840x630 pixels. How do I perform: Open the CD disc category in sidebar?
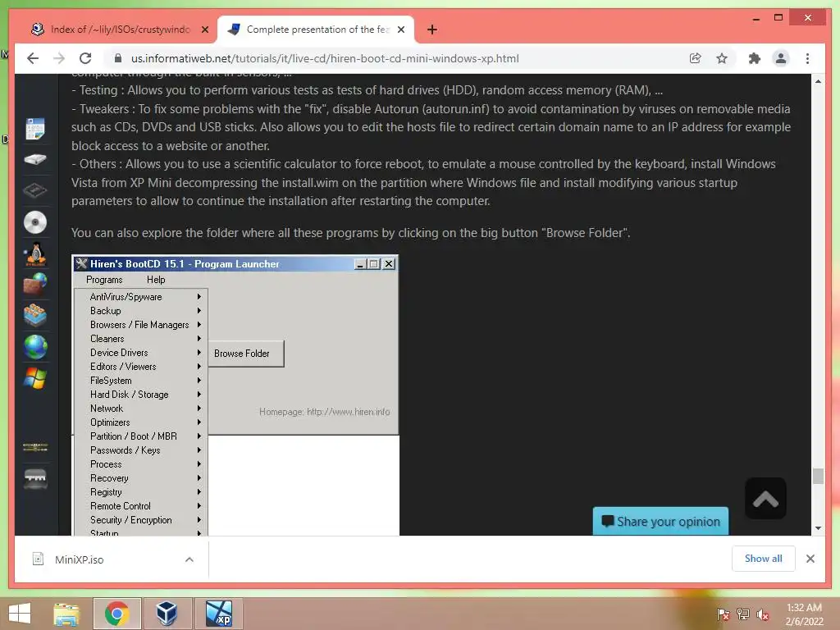click(34, 221)
